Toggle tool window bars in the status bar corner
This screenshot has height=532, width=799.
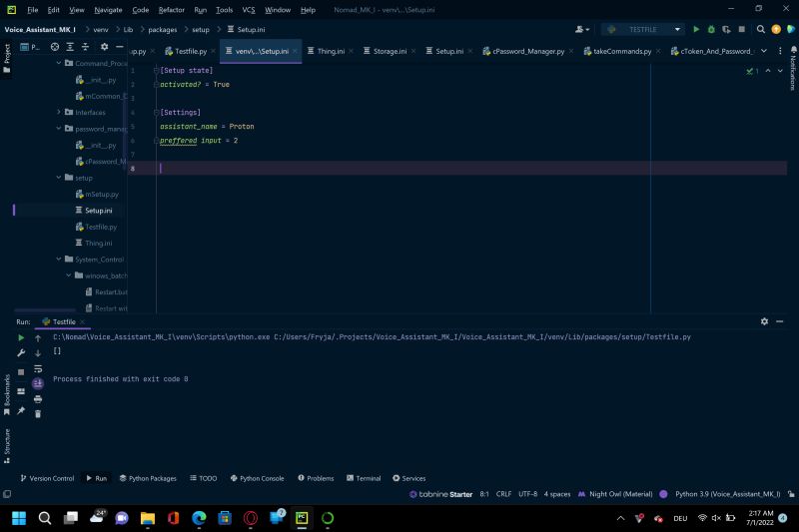[7, 494]
